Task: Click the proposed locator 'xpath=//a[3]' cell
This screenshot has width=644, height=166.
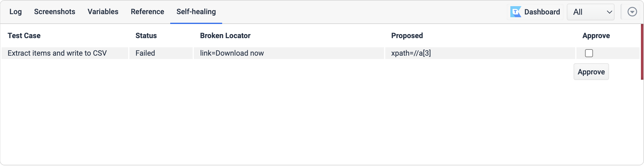Action: coord(411,53)
